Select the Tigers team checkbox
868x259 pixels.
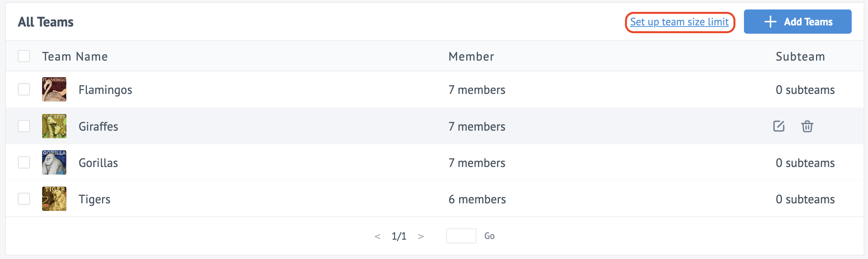[24, 199]
